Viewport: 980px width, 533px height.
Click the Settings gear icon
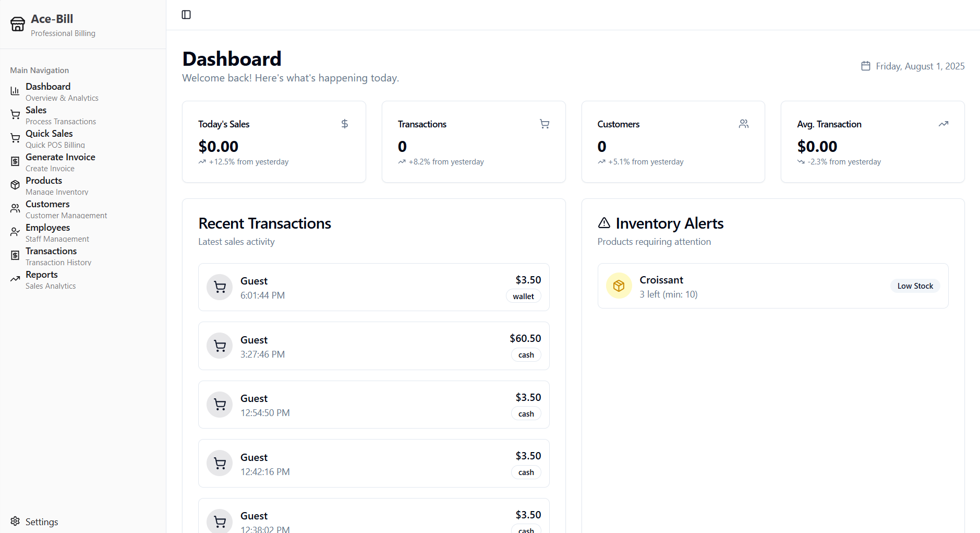pos(15,522)
